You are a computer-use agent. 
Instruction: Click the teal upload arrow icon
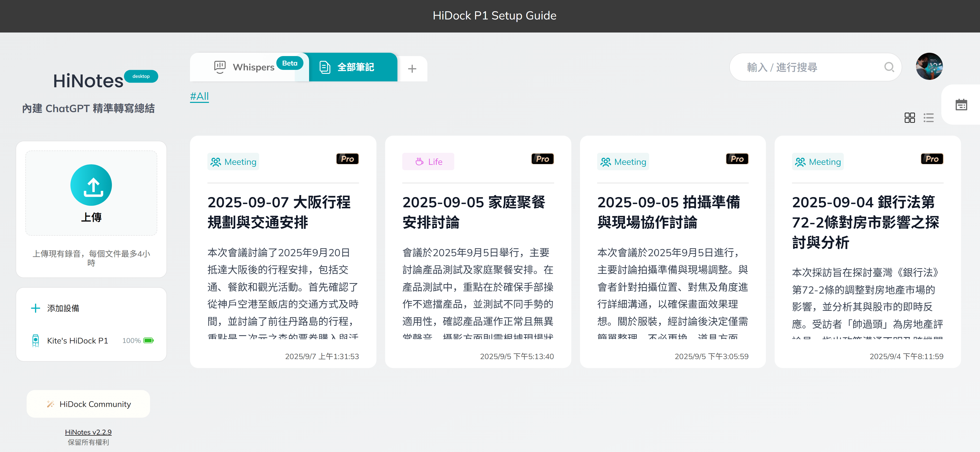[91, 186]
